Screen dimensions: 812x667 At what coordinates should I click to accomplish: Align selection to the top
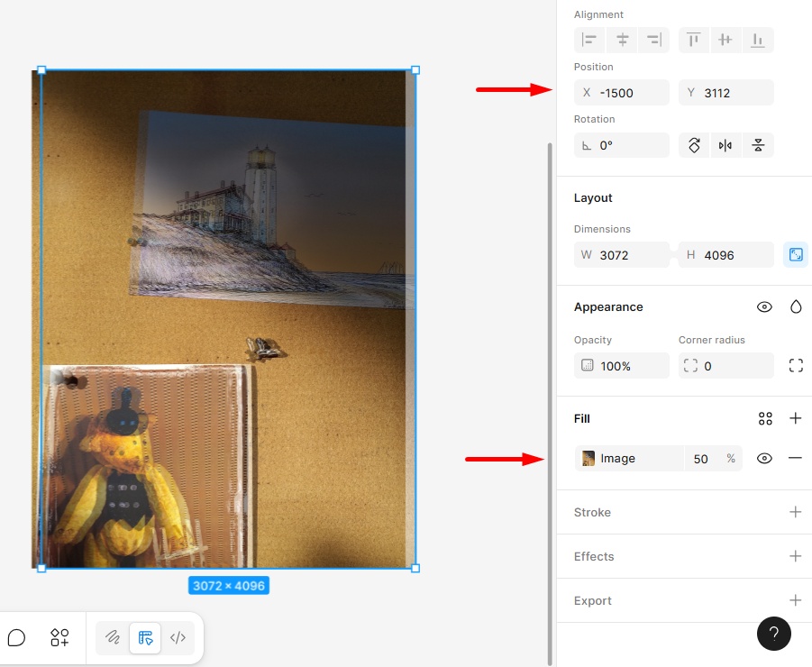693,40
